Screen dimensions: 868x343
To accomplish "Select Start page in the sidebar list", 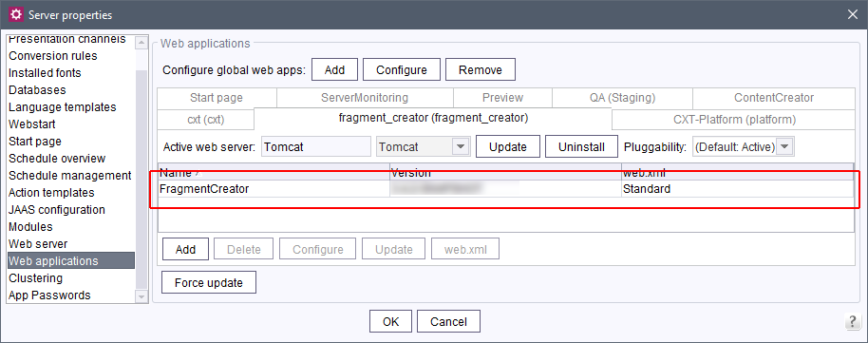I will (71, 142).
